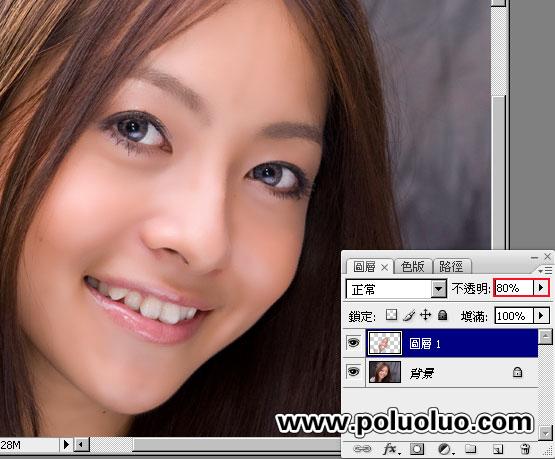Switch to the 色版 tab
555x459 pixels.
click(413, 266)
